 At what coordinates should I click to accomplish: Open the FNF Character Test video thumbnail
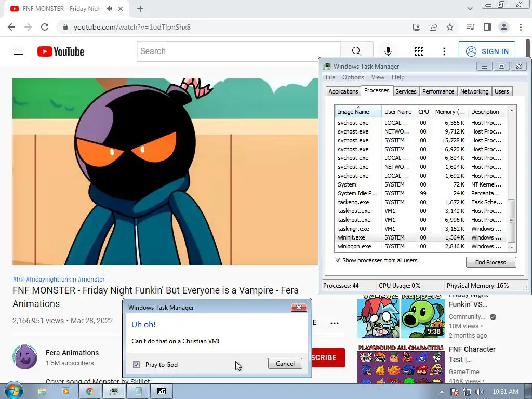tap(401, 364)
